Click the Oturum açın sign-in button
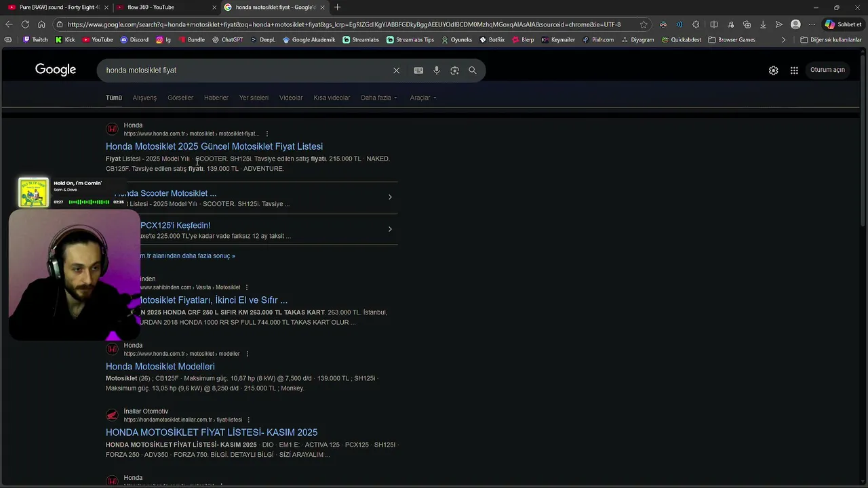The height and width of the screenshot is (488, 868). tap(827, 70)
